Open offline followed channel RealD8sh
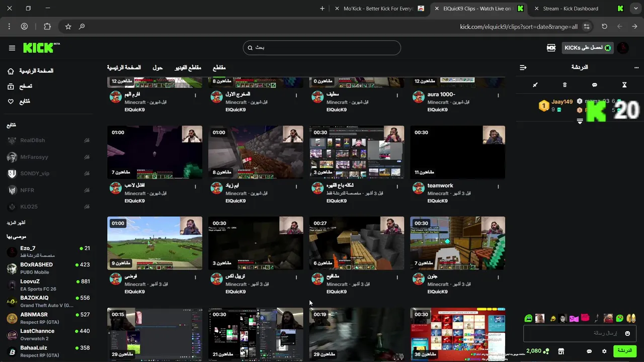644x362 pixels. pyautogui.click(x=48, y=140)
